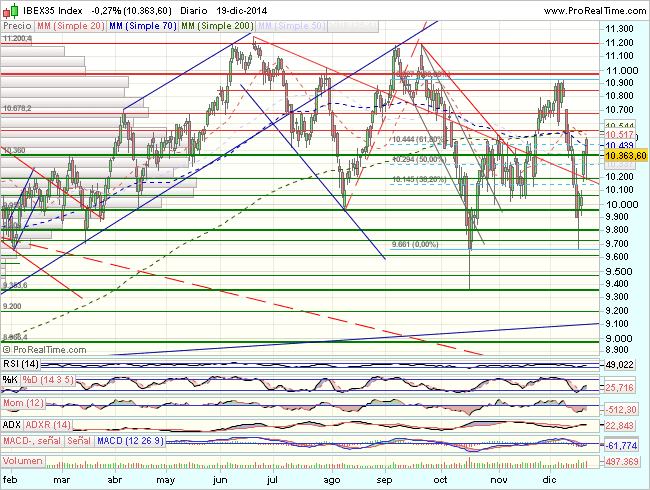Select the MM (Simple 200) legend label
Image resolution: width=650 pixels, height=490 pixels.
[217, 26]
